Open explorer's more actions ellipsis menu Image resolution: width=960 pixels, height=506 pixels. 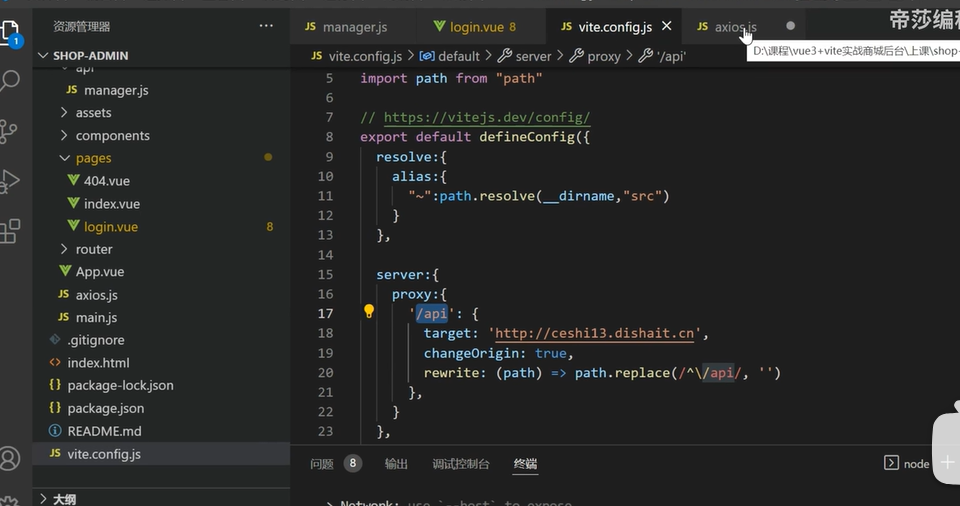266,26
